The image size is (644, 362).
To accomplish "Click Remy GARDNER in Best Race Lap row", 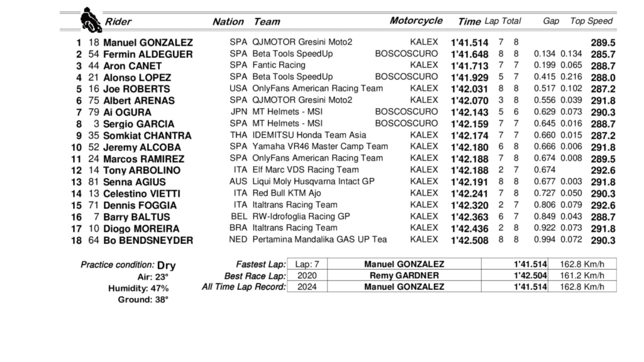I will [404, 276].
